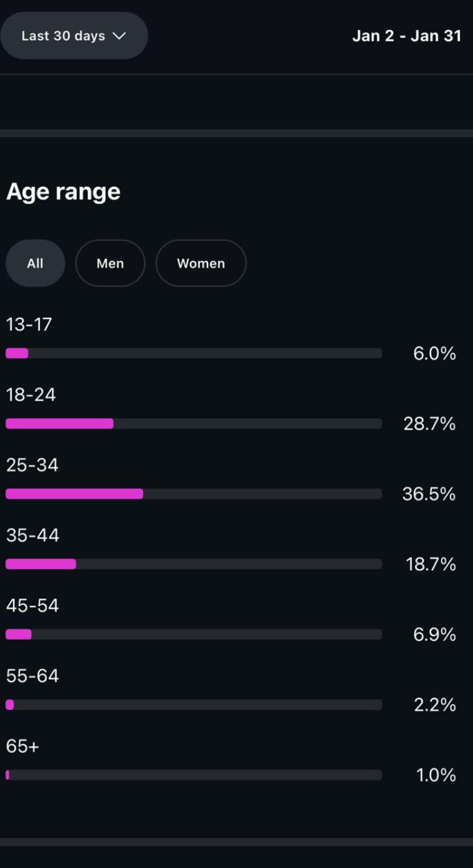Screen dimensions: 473x868
Task: Select the All age filter
Action: point(35,264)
